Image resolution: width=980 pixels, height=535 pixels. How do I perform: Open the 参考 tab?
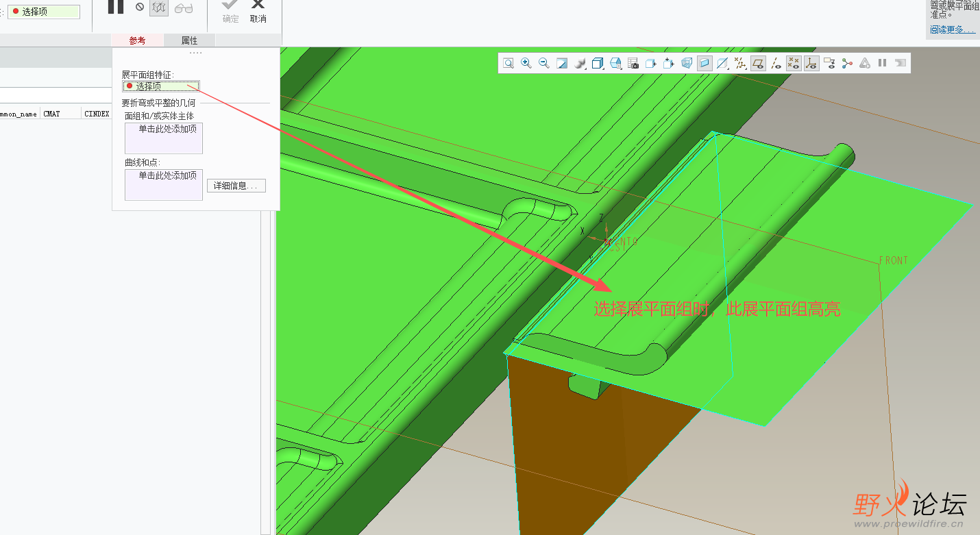[x=137, y=40]
